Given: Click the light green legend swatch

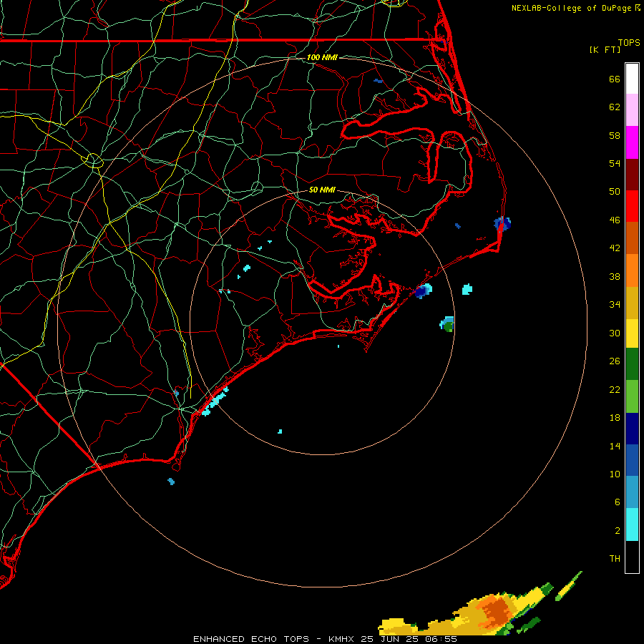Looking at the screenshot, I should coord(632,396).
